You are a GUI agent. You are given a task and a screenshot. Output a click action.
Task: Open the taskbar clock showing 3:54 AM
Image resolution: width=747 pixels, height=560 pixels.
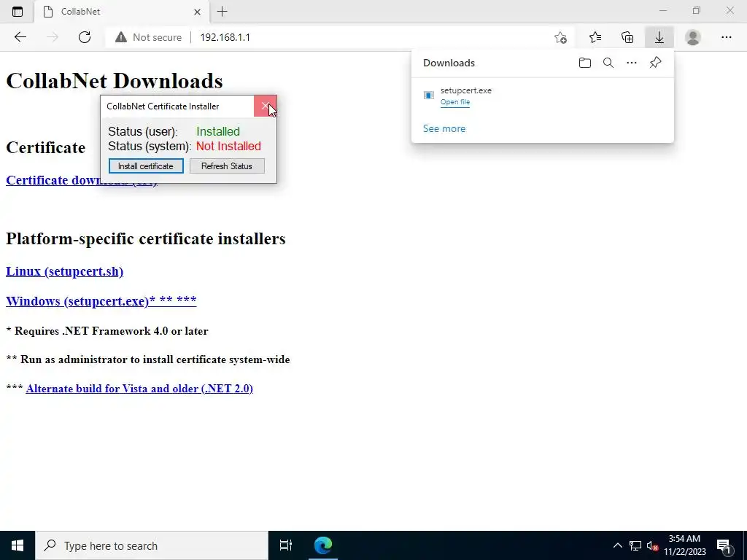coord(684,545)
